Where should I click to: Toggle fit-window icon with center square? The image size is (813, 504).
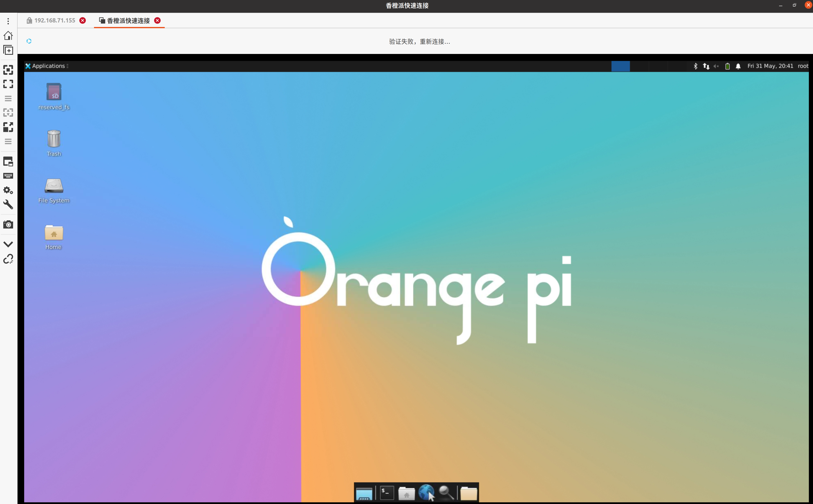pos(8,70)
